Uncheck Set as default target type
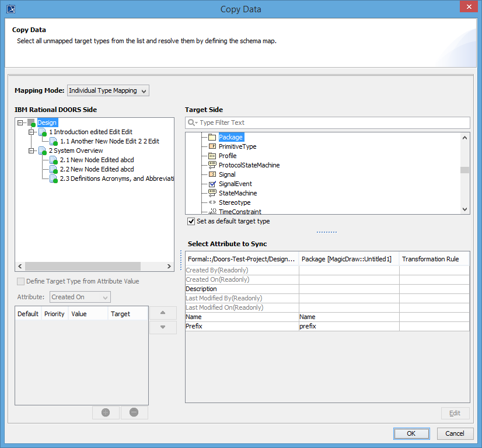This screenshot has width=482, height=448. click(191, 222)
